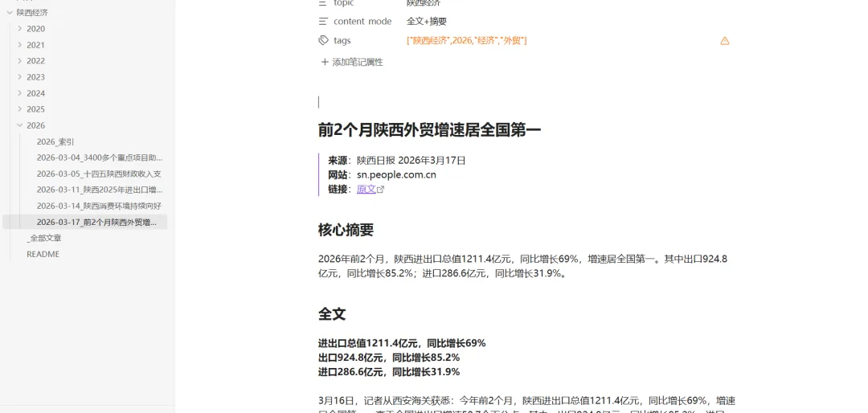The width and height of the screenshot is (868, 413).
Task: Collapse the 陕西经济 root folder
Action: 10,12
